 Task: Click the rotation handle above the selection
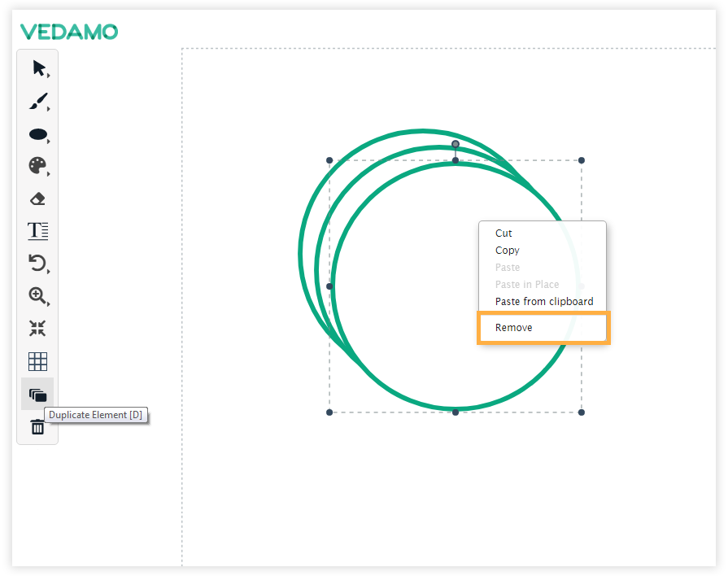coord(456,144)
